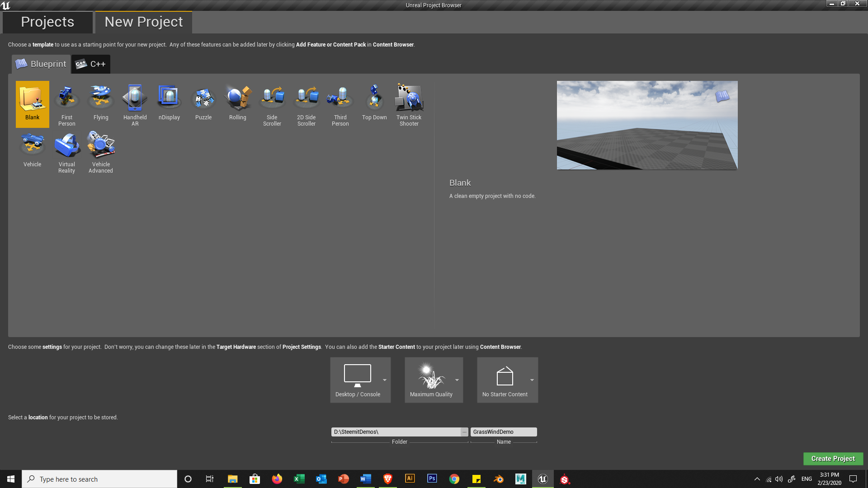This screenshot has height=488, width=868.
Task: Expand the Maximum Quality graphics dropdown
Action: [x=457, y=380]
